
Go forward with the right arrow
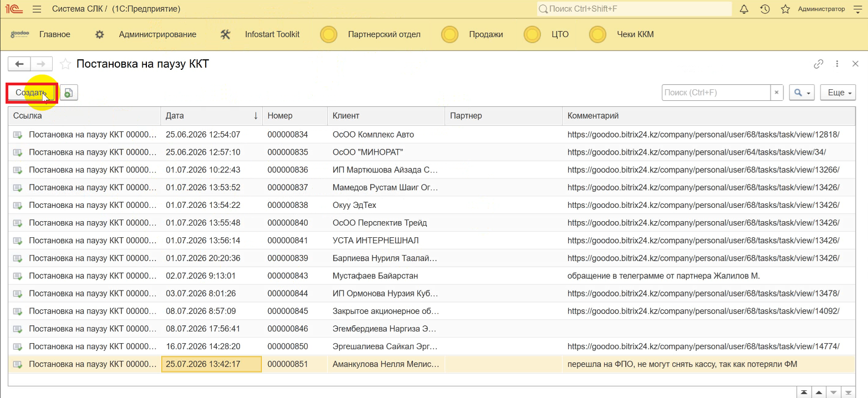coord(42,64)
